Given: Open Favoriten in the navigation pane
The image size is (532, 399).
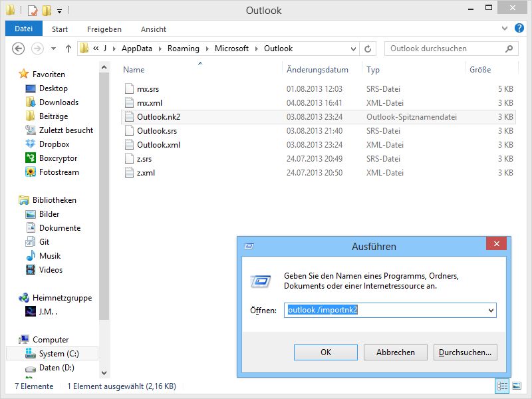Looking at the screenshot, I should coord(49,74).
